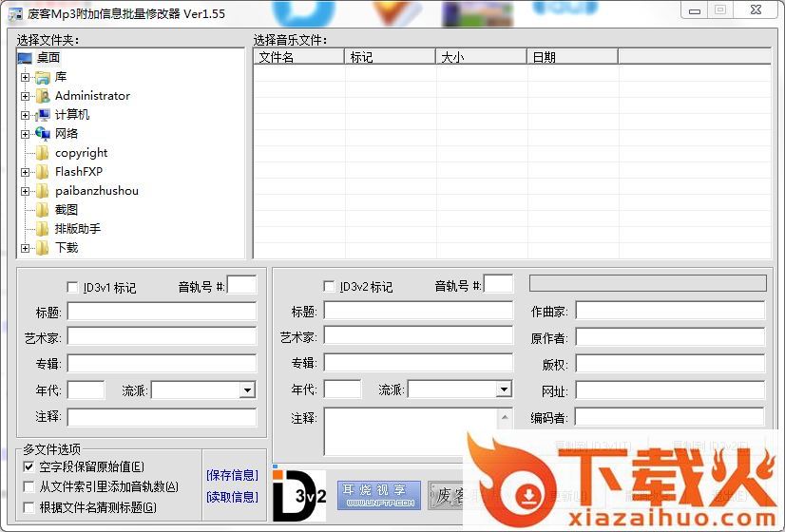
Task: Sort by 文件名 column header
Action: (298, 57)
